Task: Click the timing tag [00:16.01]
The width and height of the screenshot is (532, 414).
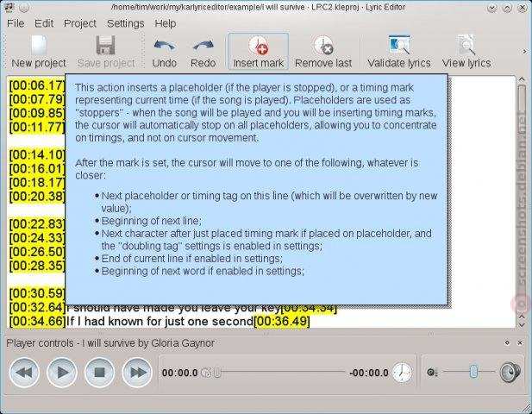Action: point(37,169)
